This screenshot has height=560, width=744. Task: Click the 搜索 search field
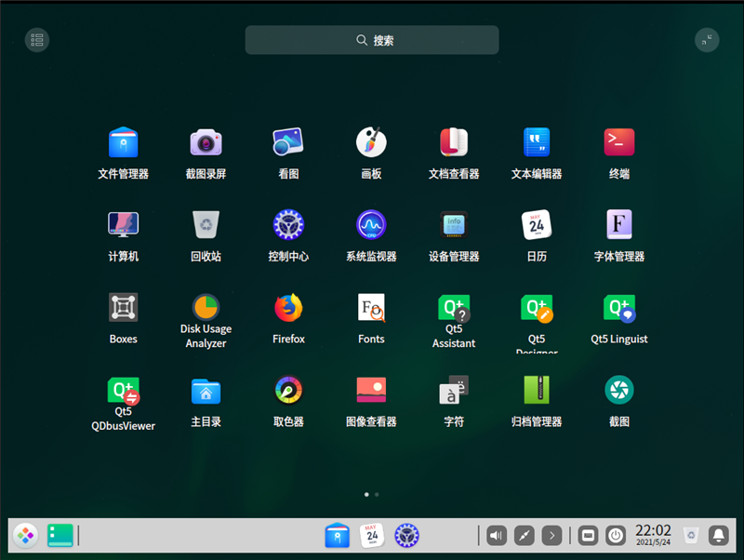coord(372,40)
